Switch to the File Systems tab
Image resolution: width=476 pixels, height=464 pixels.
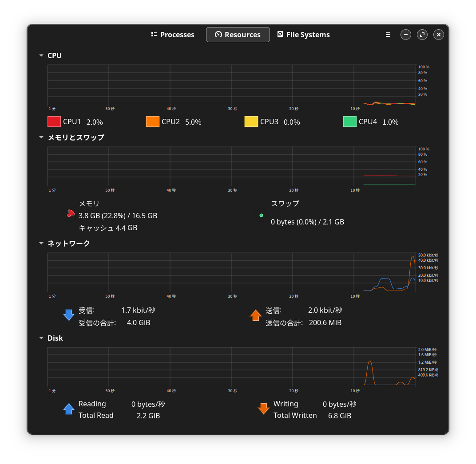point(304,35)
